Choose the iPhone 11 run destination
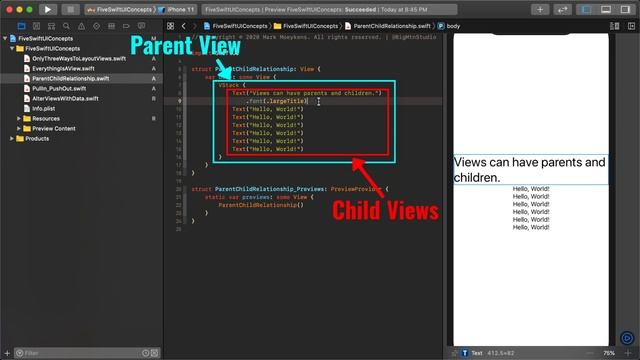640x360 pixels. (x=176, y=9)
